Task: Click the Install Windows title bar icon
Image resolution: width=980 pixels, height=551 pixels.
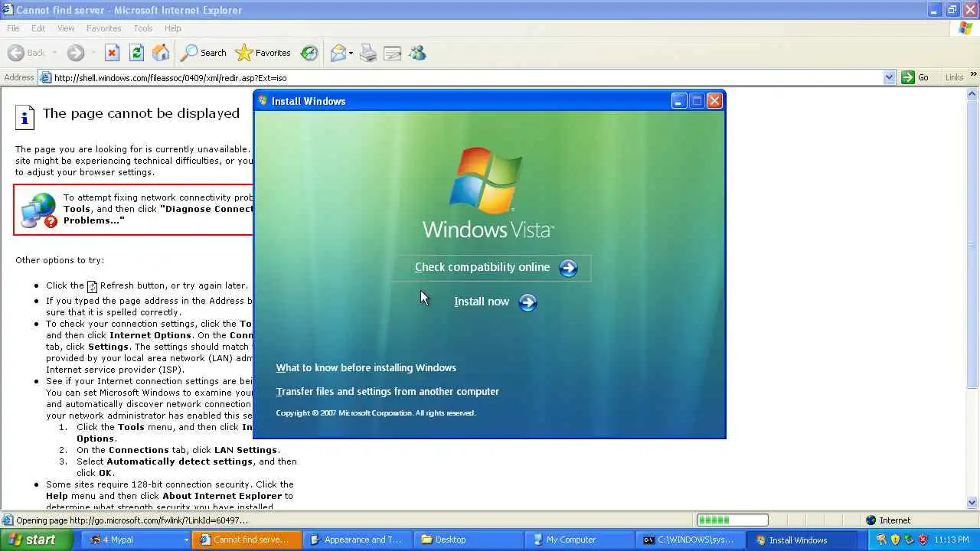Action: click(x=263, y=100)
